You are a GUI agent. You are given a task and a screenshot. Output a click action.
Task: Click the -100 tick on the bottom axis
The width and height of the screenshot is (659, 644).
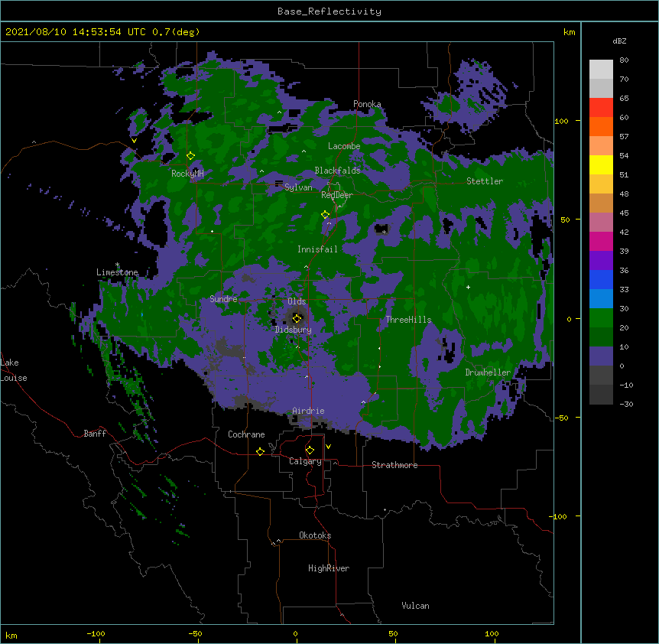[x=96, y=634]
